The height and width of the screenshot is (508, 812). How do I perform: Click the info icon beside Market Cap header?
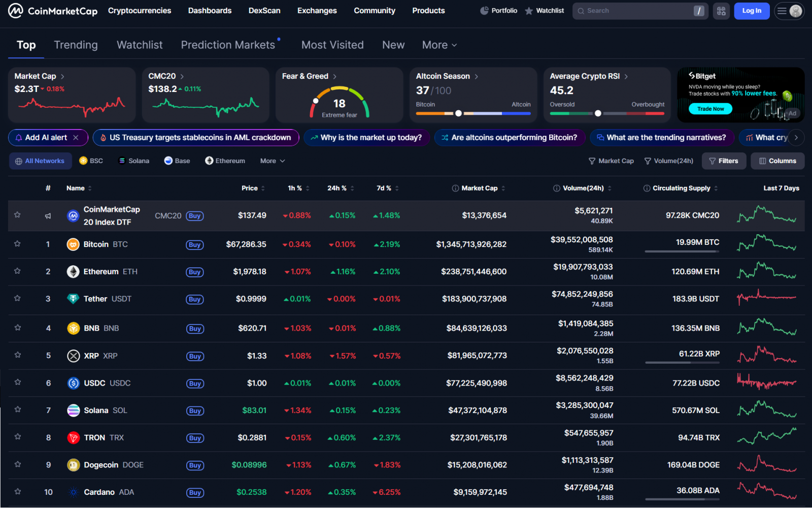click(455, 188)
